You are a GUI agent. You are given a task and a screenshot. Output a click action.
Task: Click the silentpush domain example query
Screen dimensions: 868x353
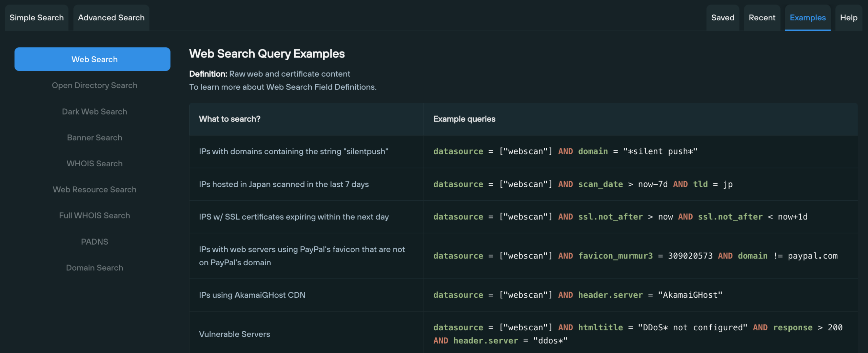pos(565,151)
